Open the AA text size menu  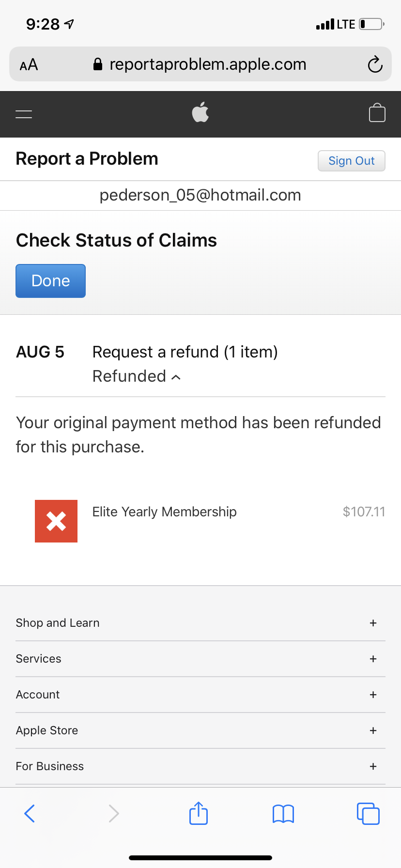(x=29, y=64)
